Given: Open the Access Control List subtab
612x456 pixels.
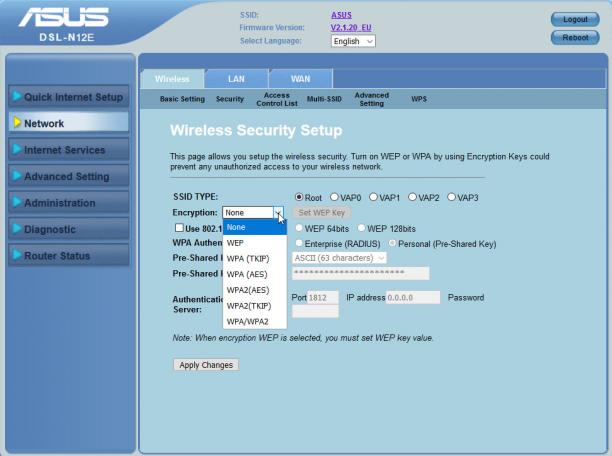Looking at the screenshot, I should pos(277,99).
